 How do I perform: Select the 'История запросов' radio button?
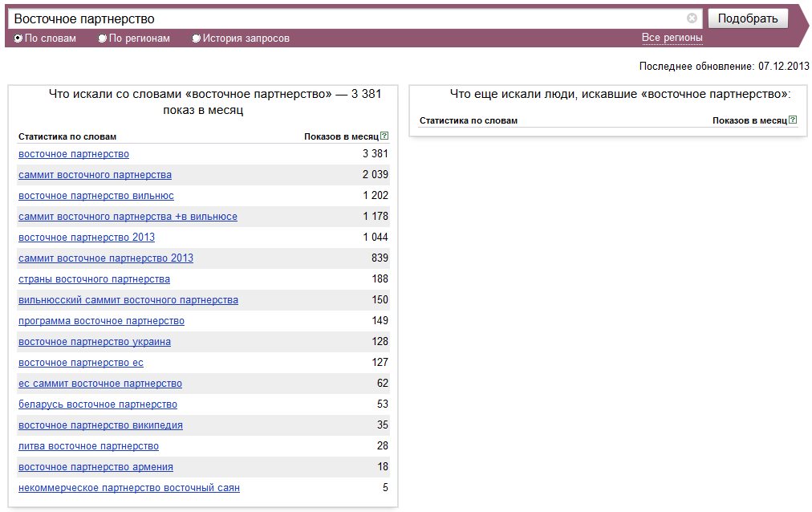(197, 39)
